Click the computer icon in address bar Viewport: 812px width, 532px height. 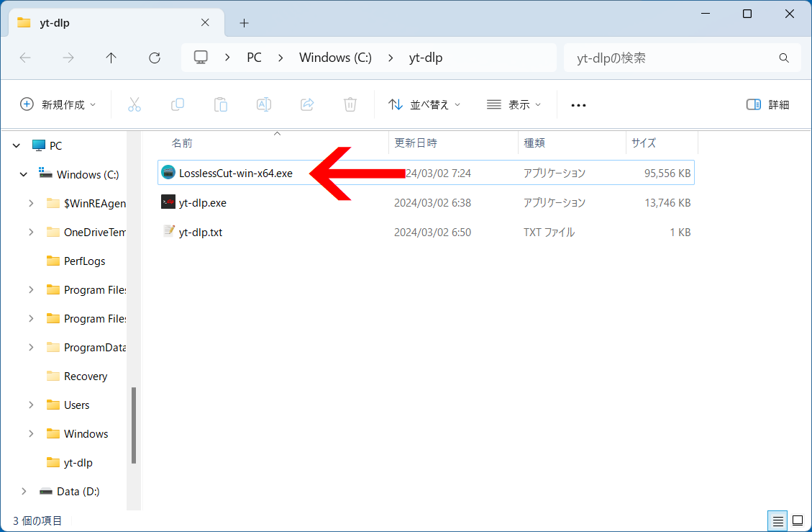(201, 57)
